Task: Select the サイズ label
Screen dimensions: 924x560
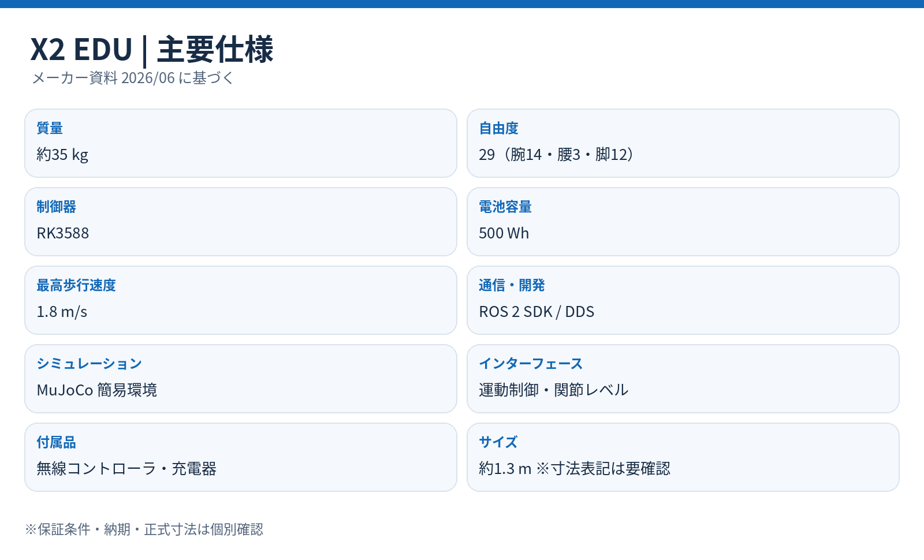Action: coord(498,442)
